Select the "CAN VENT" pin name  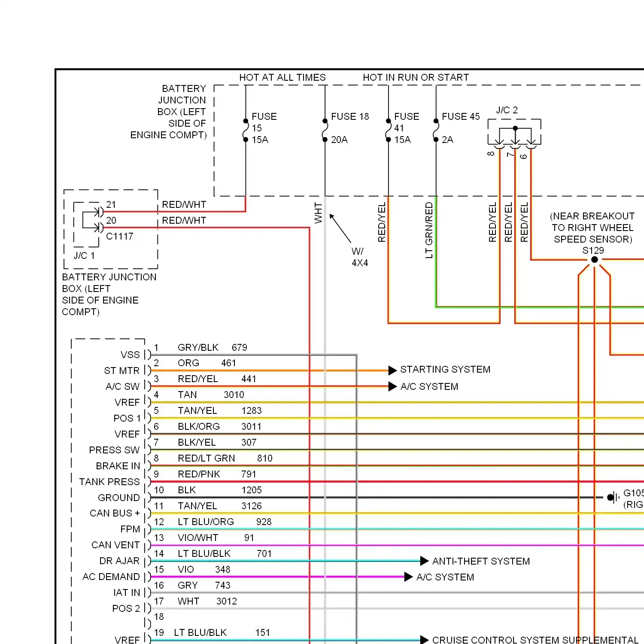tap(115, 545)
